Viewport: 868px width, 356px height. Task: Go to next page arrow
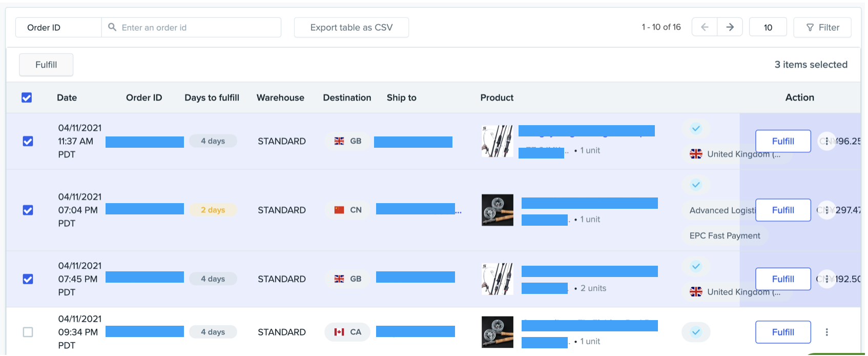(x=730, y=27)
